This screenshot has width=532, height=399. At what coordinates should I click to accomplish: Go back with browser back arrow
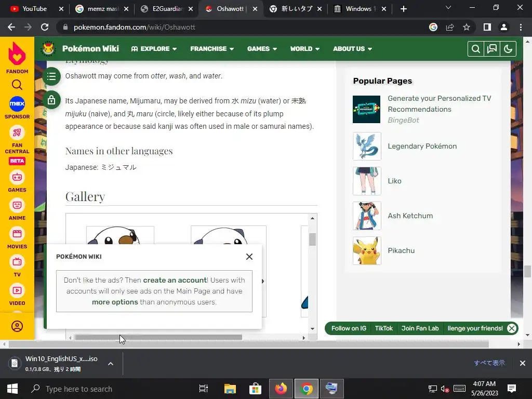tap(11, 27)
